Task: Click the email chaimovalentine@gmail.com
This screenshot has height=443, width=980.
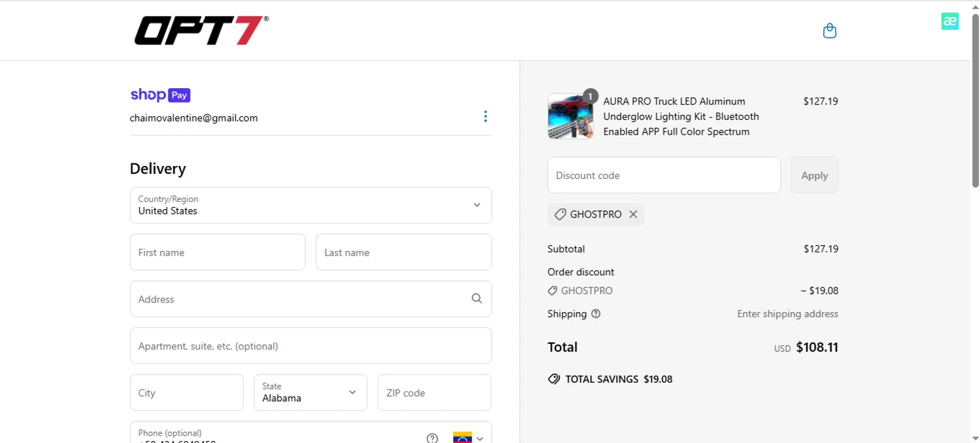Action: [194, 118]
